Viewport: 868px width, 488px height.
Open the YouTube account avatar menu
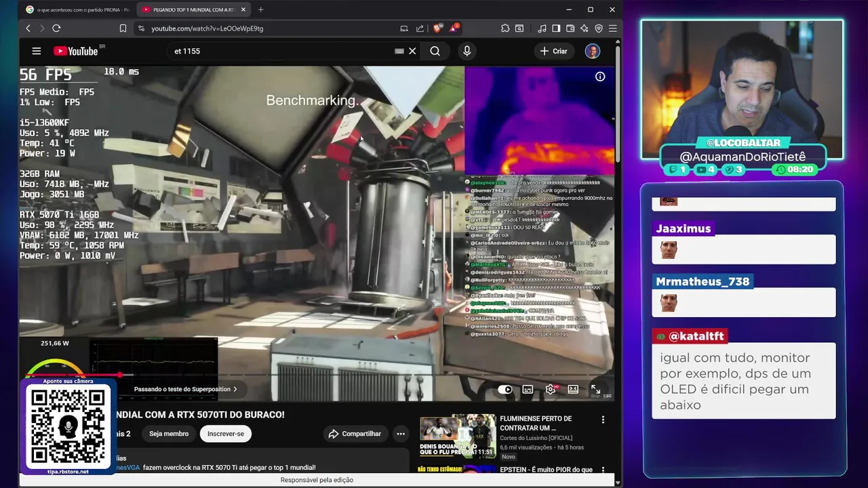click(593, 51)
